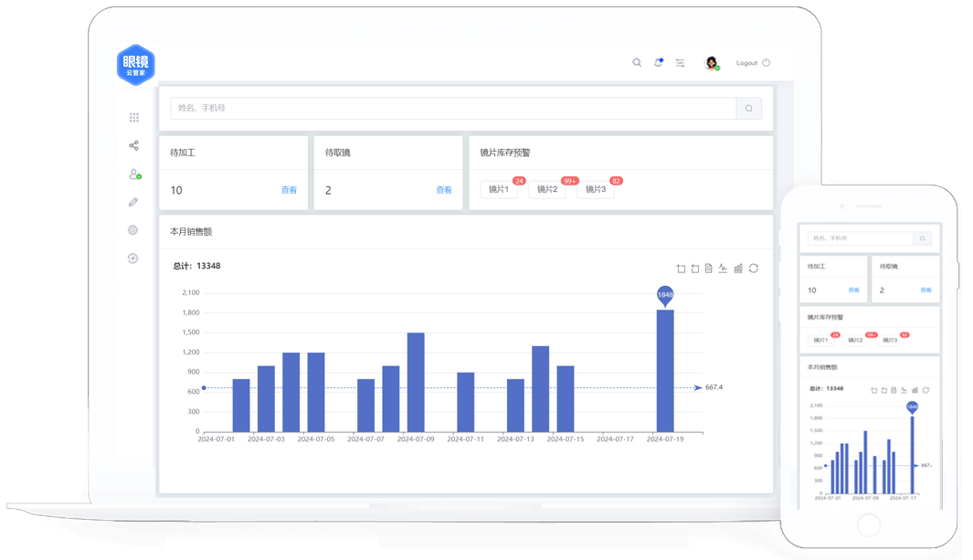Click the history clock icon in sidebar
Screen dimensions: 973x560
pos(133,259)
